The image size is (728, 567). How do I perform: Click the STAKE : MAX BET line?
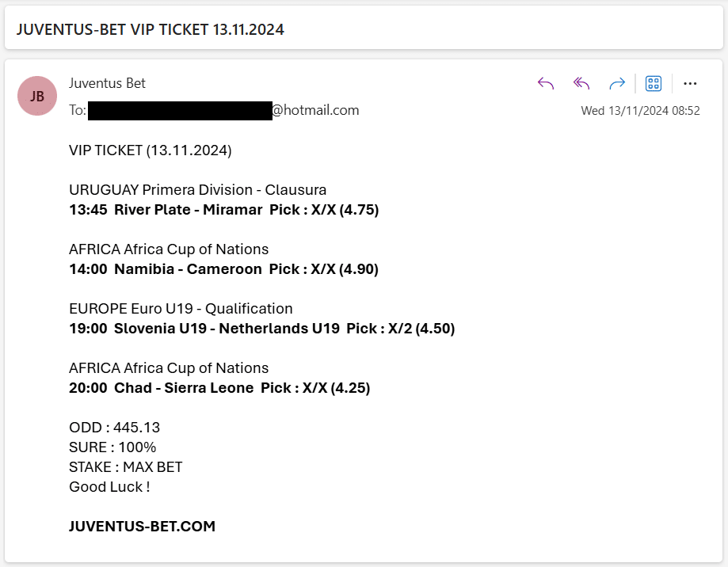tap(126, 466)
